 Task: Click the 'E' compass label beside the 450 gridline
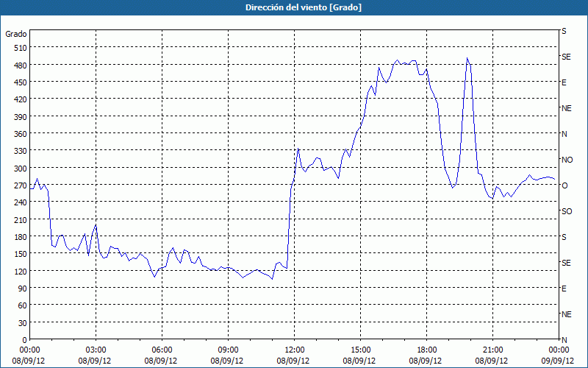click(x=564, y=82)
